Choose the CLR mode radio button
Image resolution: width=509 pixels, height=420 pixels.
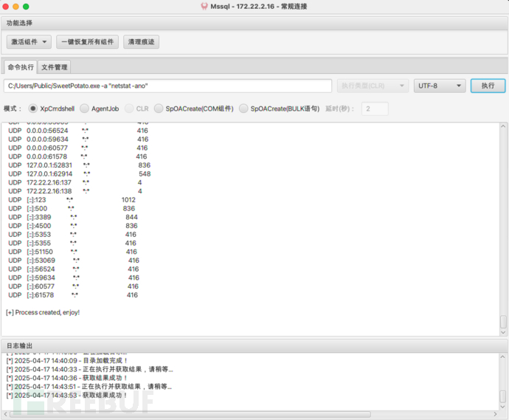coord(130,109)
